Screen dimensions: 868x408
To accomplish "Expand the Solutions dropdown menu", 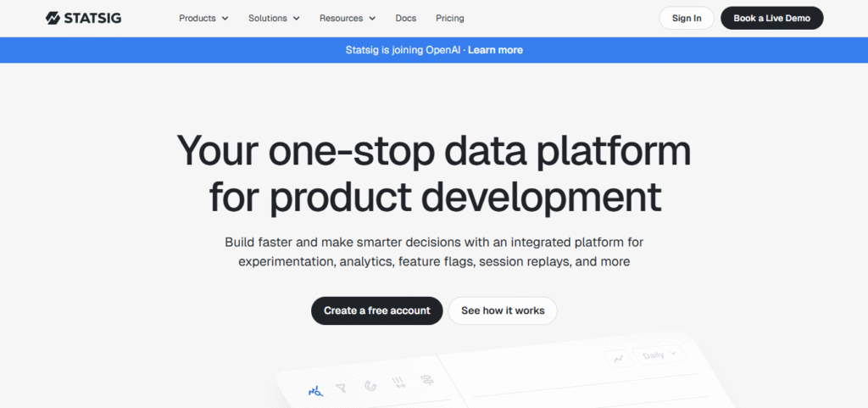I will point(274,19).
